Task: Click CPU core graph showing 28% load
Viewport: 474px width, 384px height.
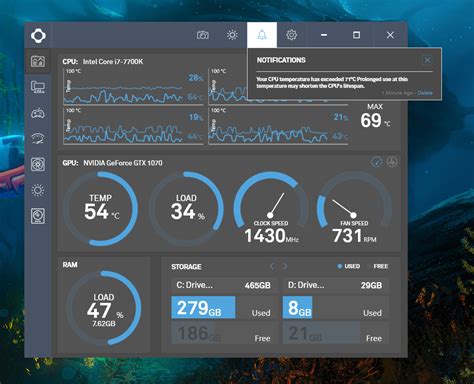Action: point(133,87)
